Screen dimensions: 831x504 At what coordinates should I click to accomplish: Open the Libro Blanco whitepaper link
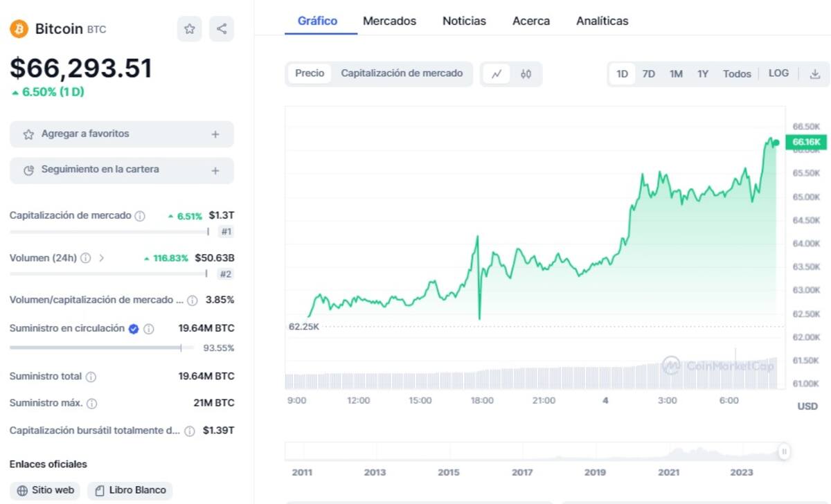click(x=129, y=490)
